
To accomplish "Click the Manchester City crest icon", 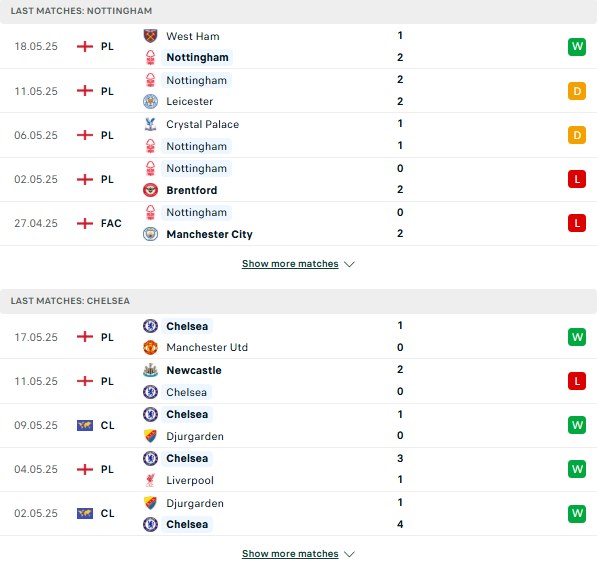I will point(150,234).
